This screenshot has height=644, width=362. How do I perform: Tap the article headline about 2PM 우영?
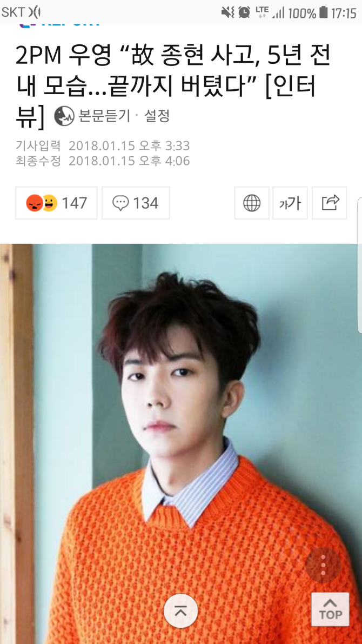[172, 86]
